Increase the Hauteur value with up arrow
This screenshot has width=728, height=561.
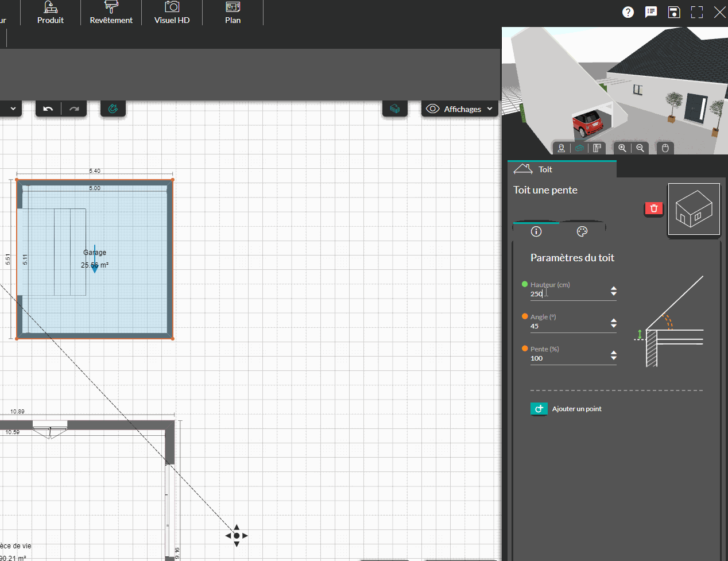(614, 288)
